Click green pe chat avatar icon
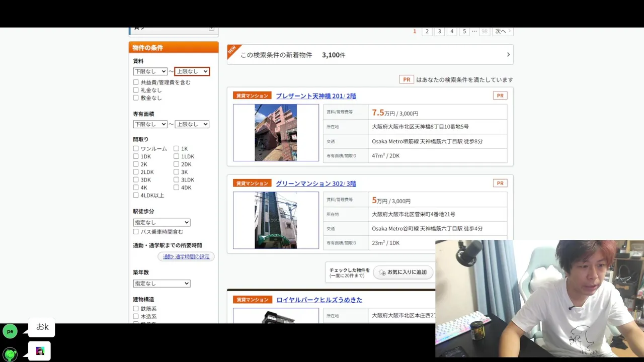Viewport: 644px width, 362px height. pyautogui.click(x=10, y=331)
